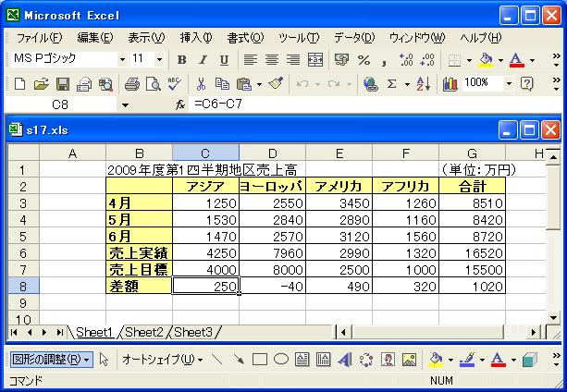Click the Print icon
This screenshot has height=392, width=567.
(x=132, y=84)
